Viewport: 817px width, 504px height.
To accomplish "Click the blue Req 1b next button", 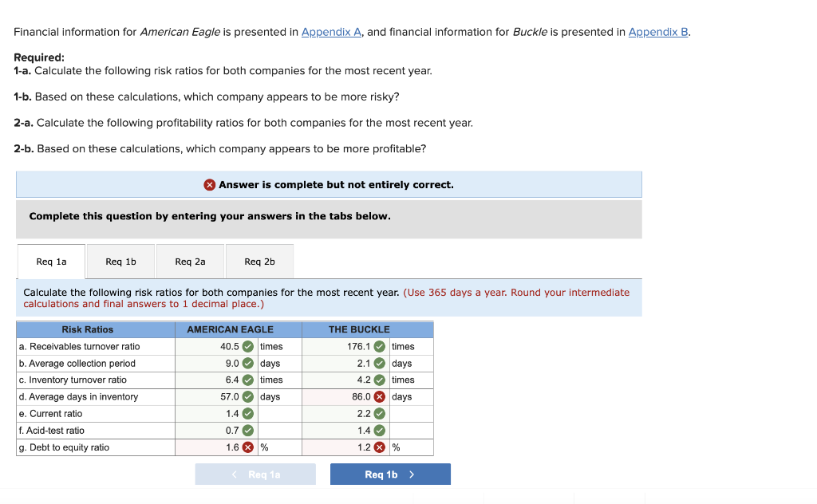I will (390, 474).
